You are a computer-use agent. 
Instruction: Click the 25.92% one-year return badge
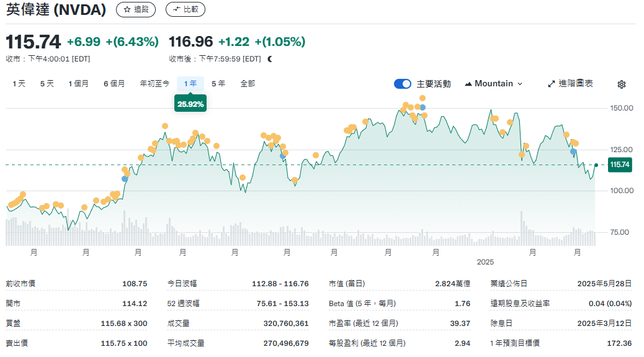190,104
